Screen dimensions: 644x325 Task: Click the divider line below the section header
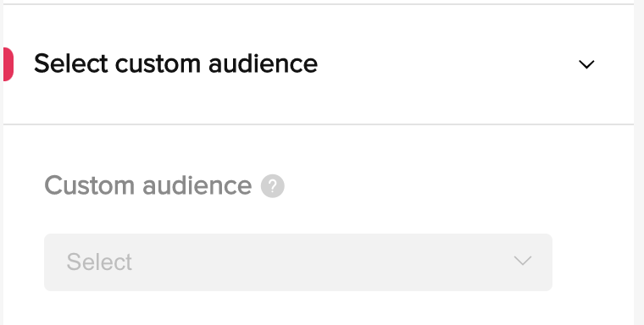pos(319,124)
